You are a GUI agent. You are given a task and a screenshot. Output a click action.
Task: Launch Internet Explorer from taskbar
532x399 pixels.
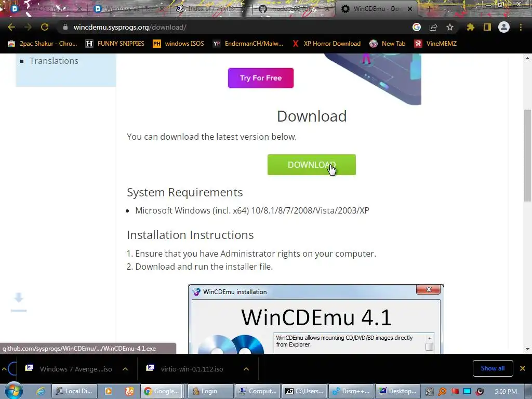41,391
